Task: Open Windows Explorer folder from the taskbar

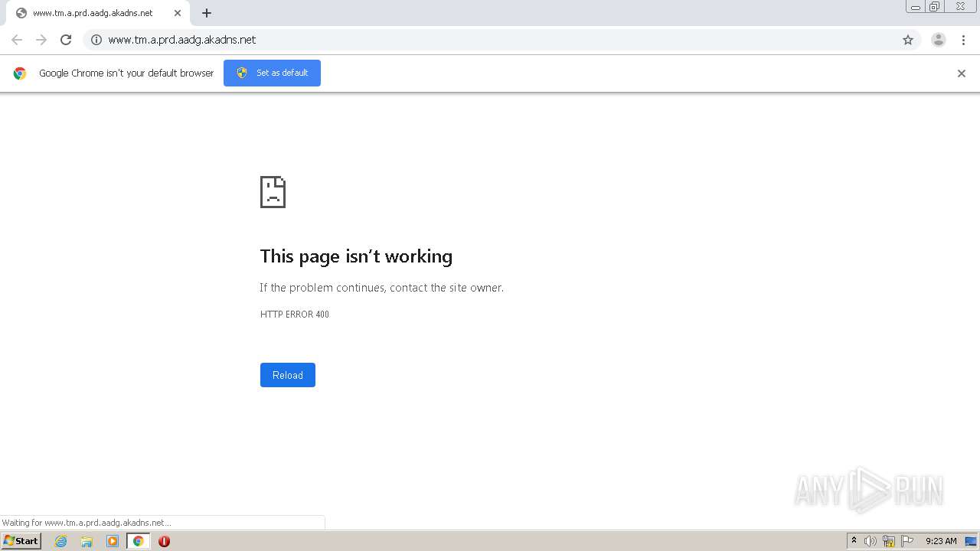Action: (x=87, y=541)
